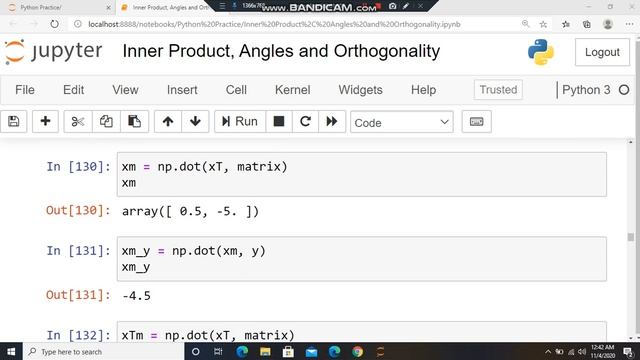The height and width of the screenshot is (360, 640).
Task: Click the Out[131] prompt label
Action: click(78, 295)
